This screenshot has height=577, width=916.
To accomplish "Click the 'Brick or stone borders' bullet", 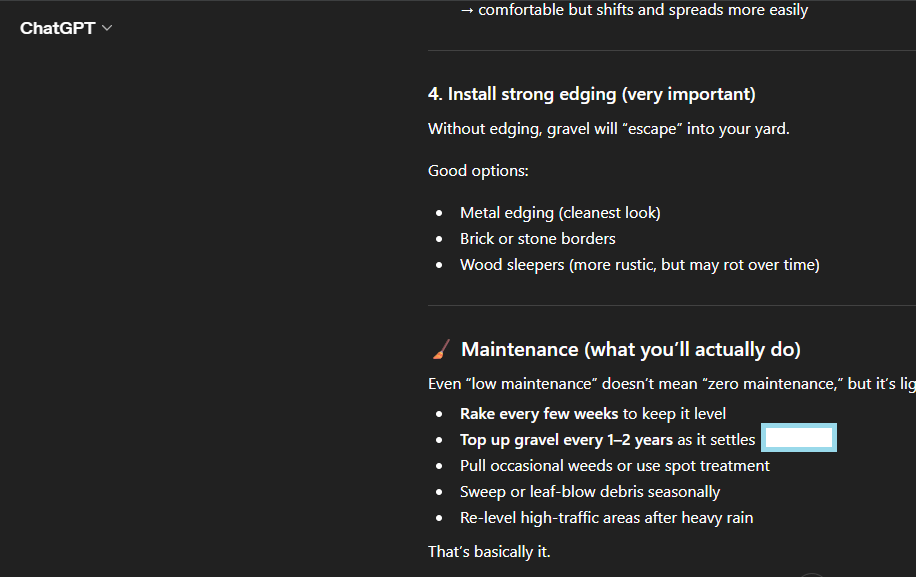I will coord(537,239).
